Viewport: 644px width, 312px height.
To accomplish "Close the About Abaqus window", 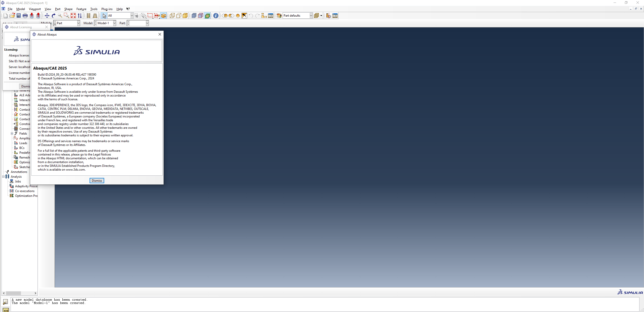I will 160,34.
